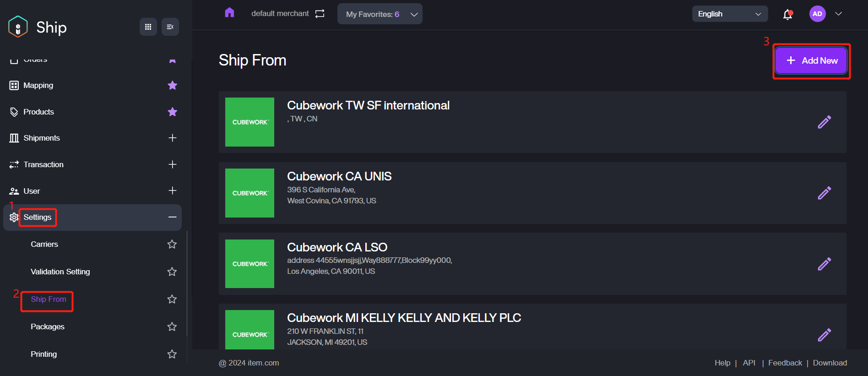This screenshot has width=868, height=376.
Task: Expand the Shipments submenu plus
Action: tap(172, 138)
